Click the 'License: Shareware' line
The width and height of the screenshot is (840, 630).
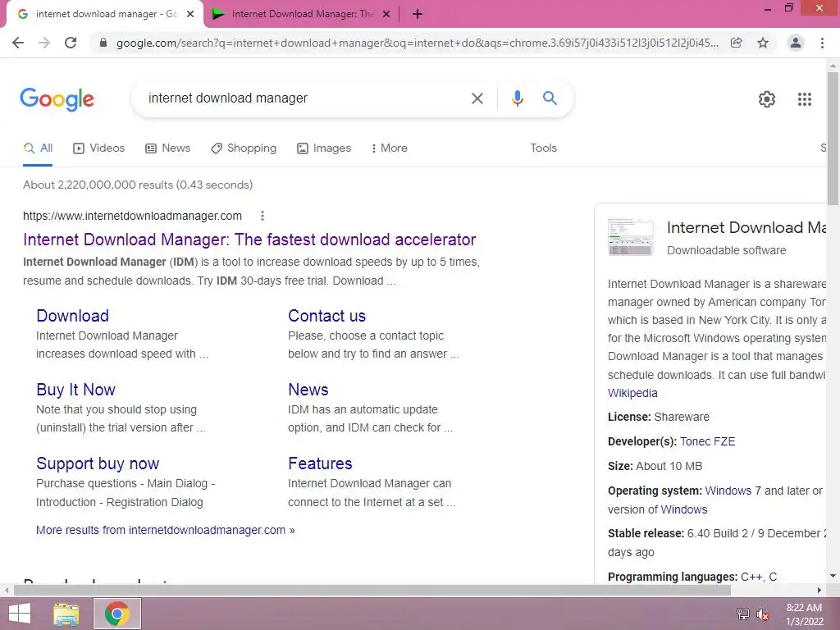[659, 417]
